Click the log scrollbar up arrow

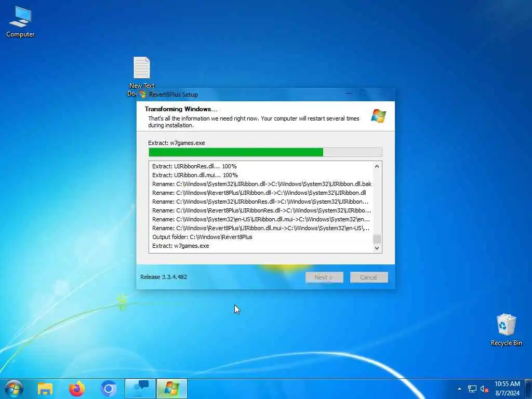pos(377,166)
